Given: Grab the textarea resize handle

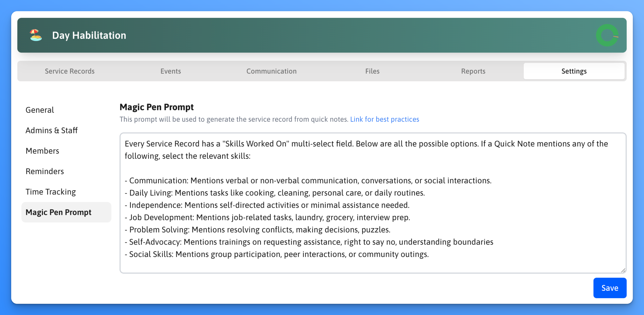Looking at the screenshot, I should (623, 270).
